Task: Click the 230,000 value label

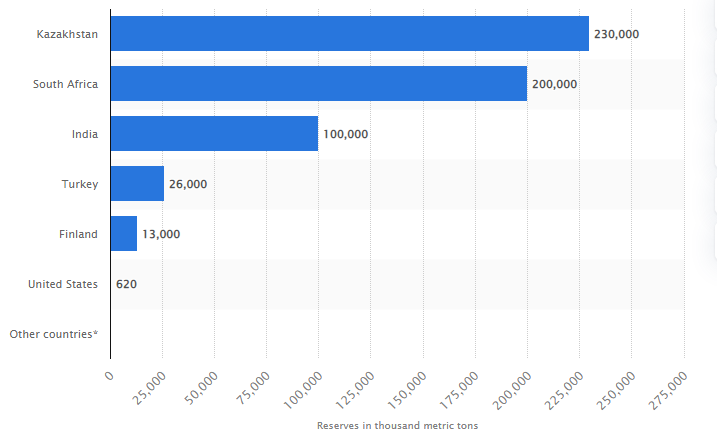Action: (x=616, y=34)
